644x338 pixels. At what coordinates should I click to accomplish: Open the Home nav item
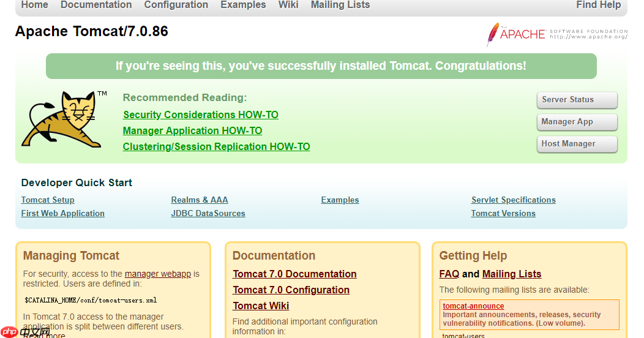tap(34, 5)
